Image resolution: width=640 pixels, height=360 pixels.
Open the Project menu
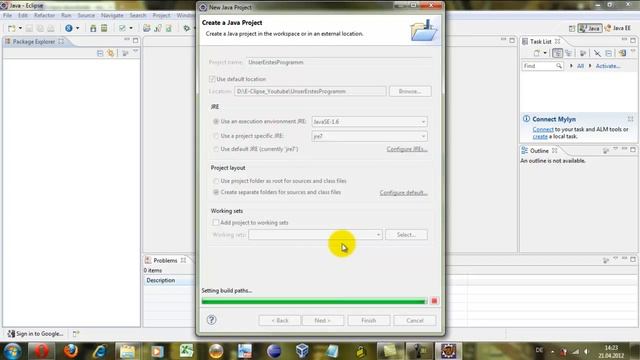click(161, 15)
